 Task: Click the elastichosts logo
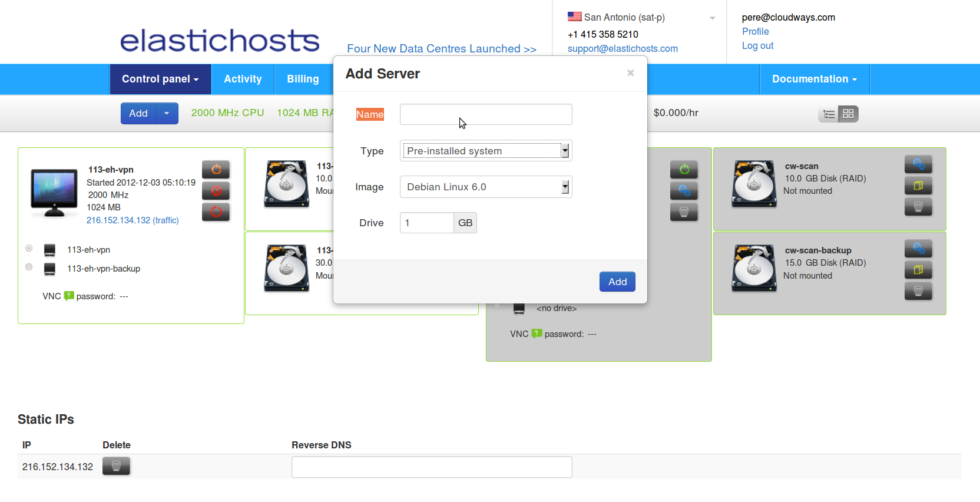pyautogui.click(x=220, y=40)
